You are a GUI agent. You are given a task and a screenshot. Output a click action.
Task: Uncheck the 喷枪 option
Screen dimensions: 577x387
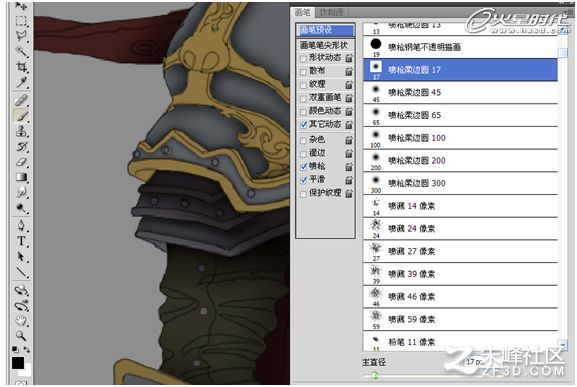(x=303, y=167)
